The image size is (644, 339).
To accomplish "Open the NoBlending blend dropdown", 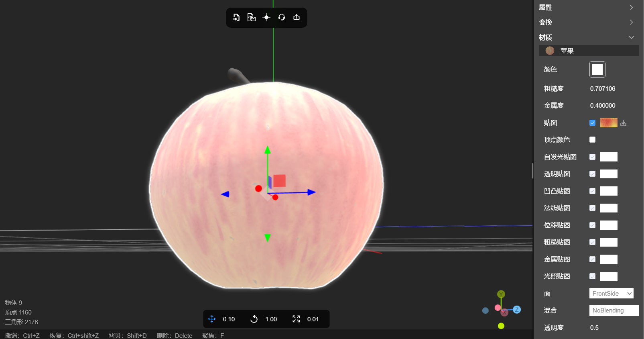I will [614, 310].
